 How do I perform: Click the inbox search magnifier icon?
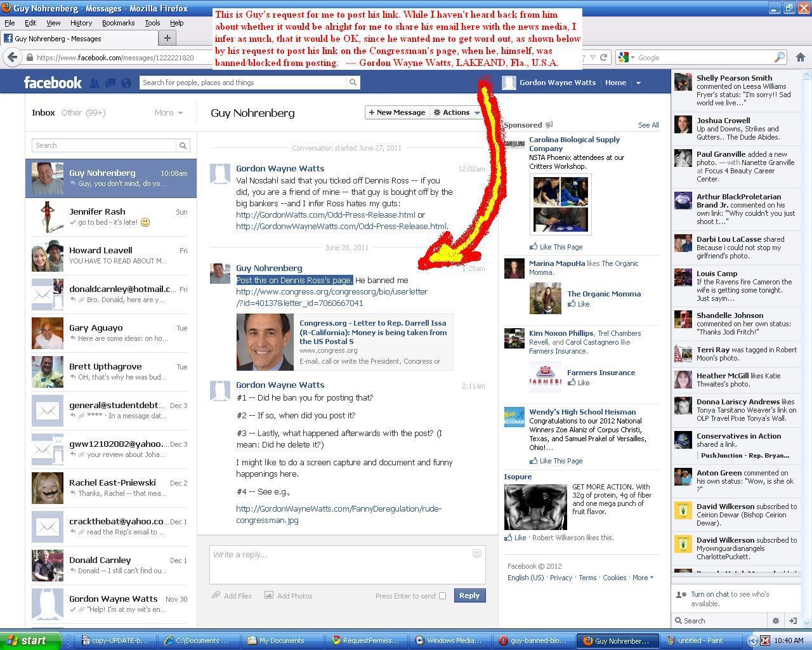183,145
